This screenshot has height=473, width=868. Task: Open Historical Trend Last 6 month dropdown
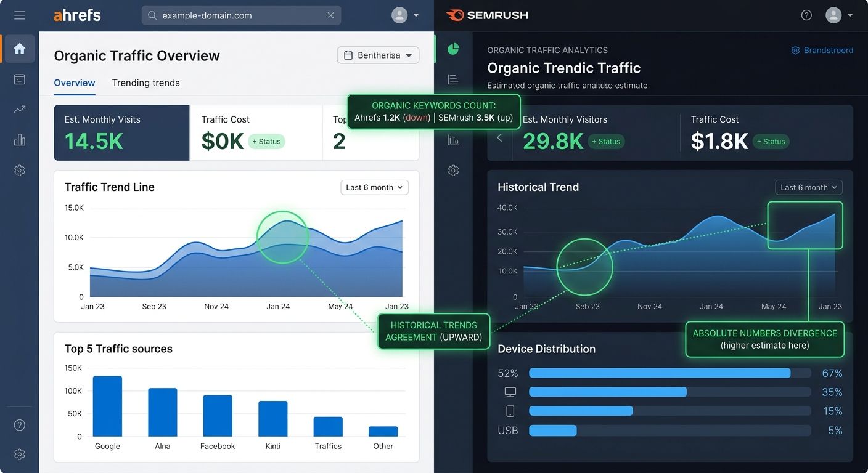pos(809,187)
